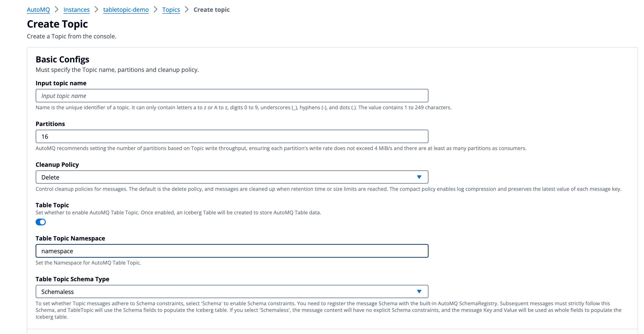Click the AutoMQ breadcrumb link
Image resolution: width=644 pixels, height=334 pixels.
tap(38, 9)
